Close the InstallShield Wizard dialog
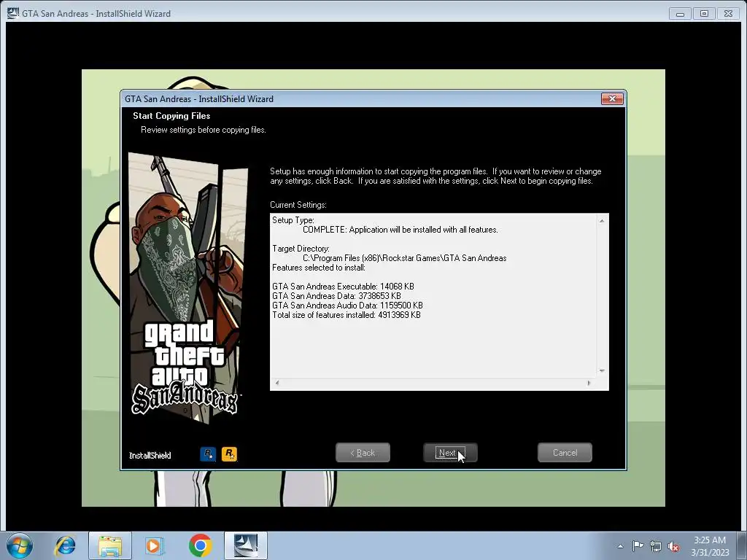This screenshot has width=747, height=560. coord(612,98)
